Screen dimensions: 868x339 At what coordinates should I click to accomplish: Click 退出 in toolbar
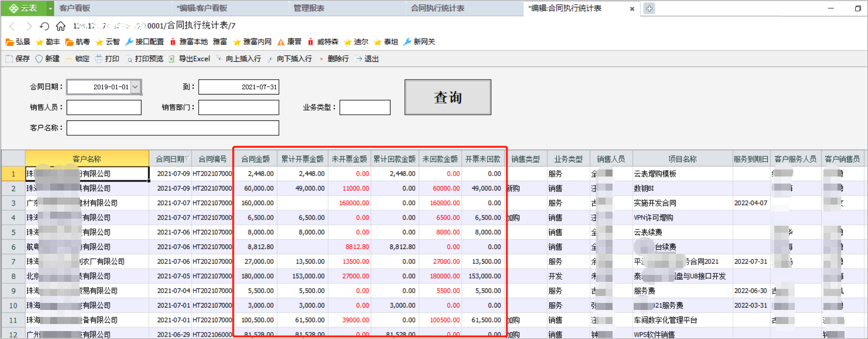pos(367,59)
